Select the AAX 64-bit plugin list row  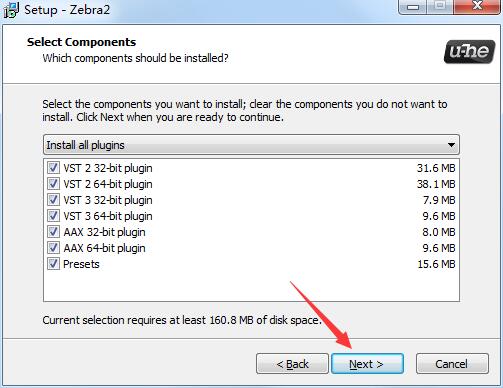[251, 248]
